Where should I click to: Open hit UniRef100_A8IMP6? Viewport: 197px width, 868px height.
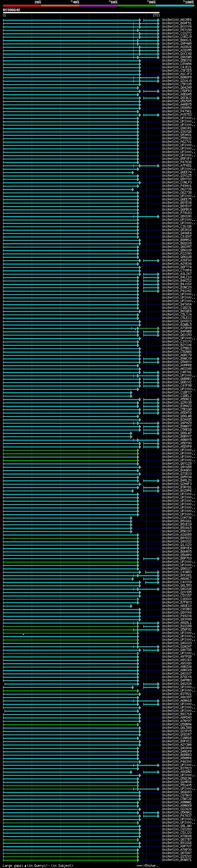[177, 20]
